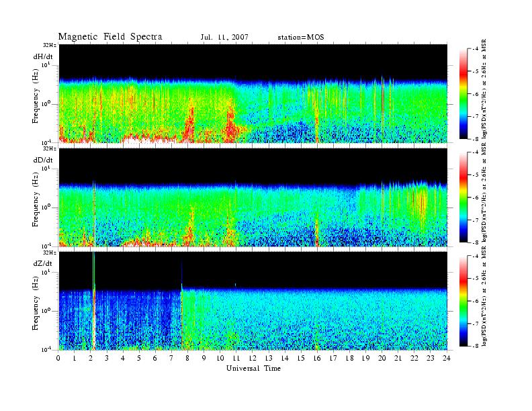Click the time axis tick label "24"

(x=447, y=358)
